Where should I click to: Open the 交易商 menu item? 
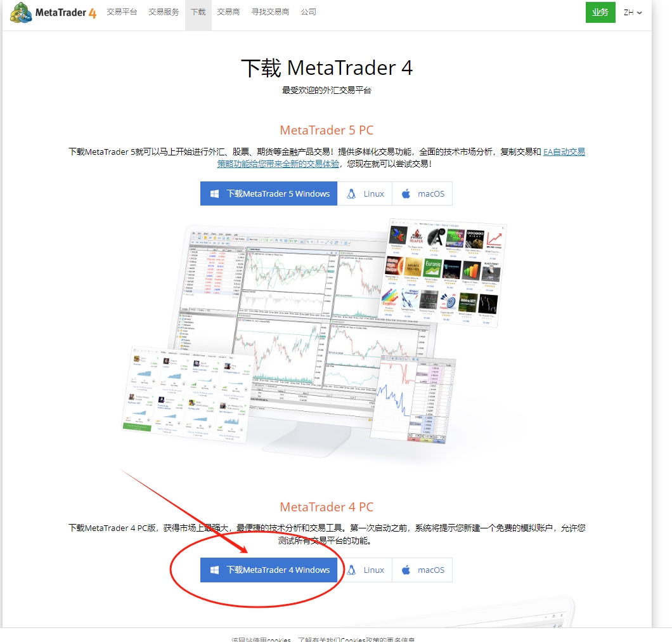(228, 12)
